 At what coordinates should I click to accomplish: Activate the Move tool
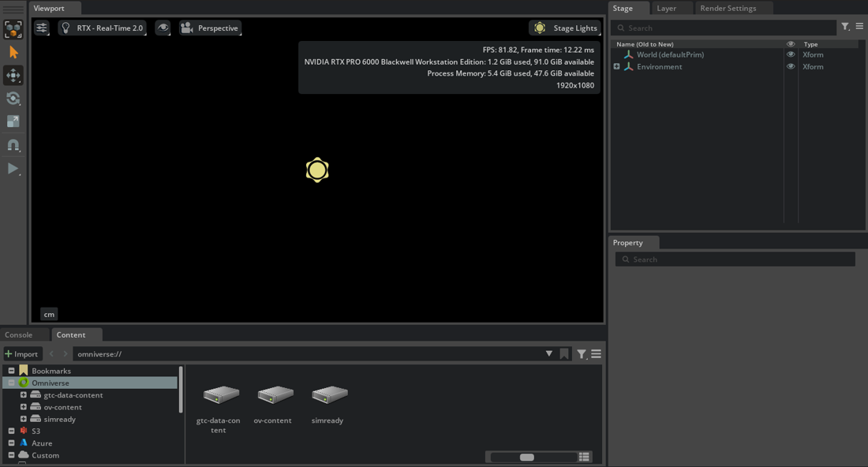[13, 75]
